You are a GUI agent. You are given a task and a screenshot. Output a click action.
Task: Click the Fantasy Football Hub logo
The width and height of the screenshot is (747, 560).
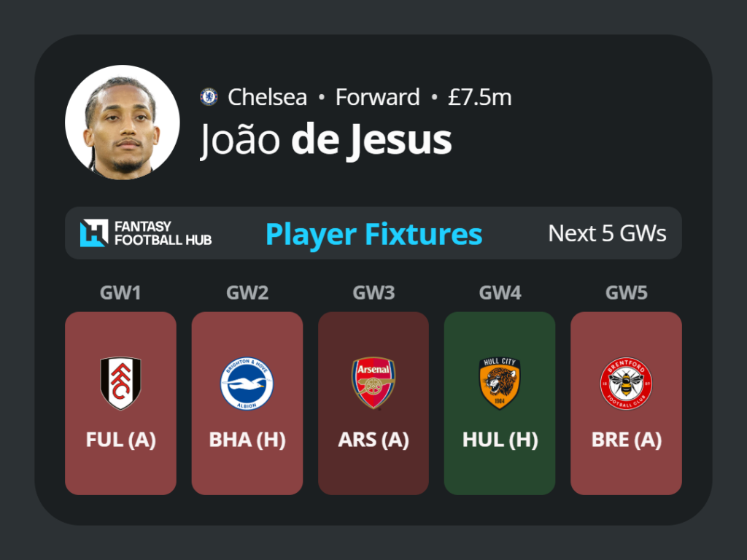[146, 233]
